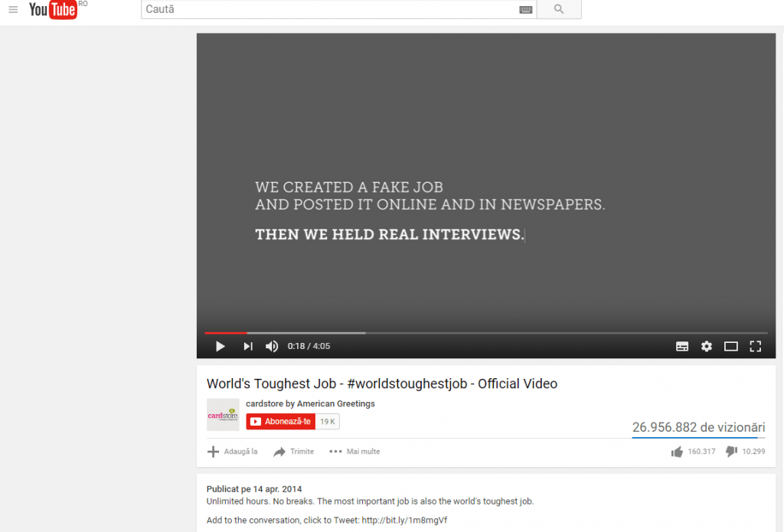Image resolution: width=784 pixels, height=532 pixels.
Task: Like the video with thumbs up
Action: (677, 452)
